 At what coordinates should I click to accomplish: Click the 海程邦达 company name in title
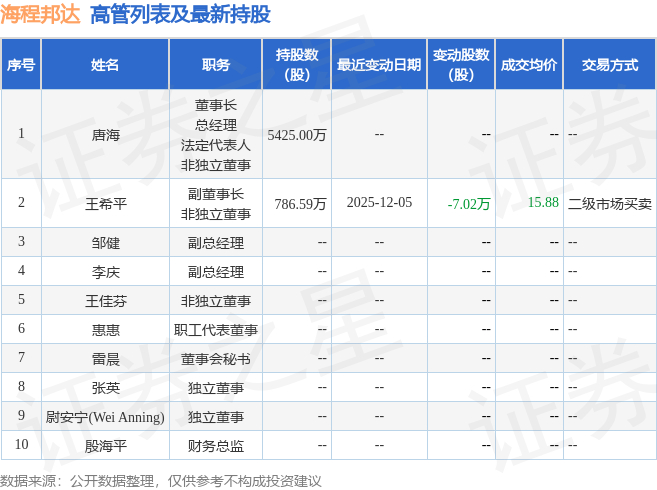point(40,14)
